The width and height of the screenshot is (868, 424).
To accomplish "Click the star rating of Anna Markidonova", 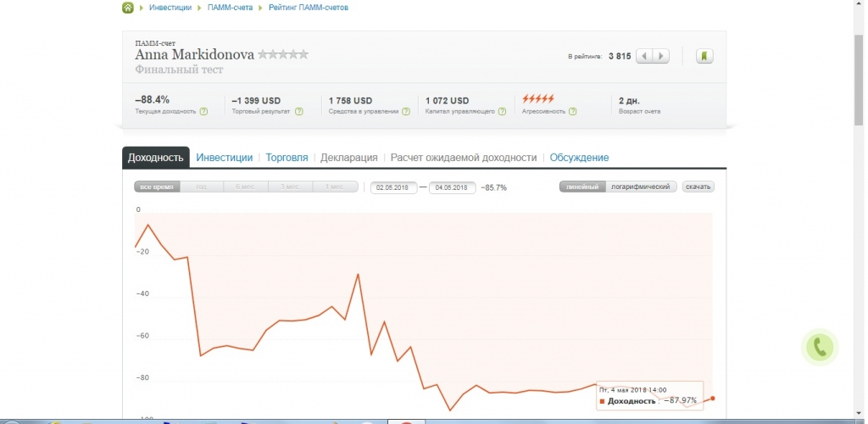I will [283, 54].
